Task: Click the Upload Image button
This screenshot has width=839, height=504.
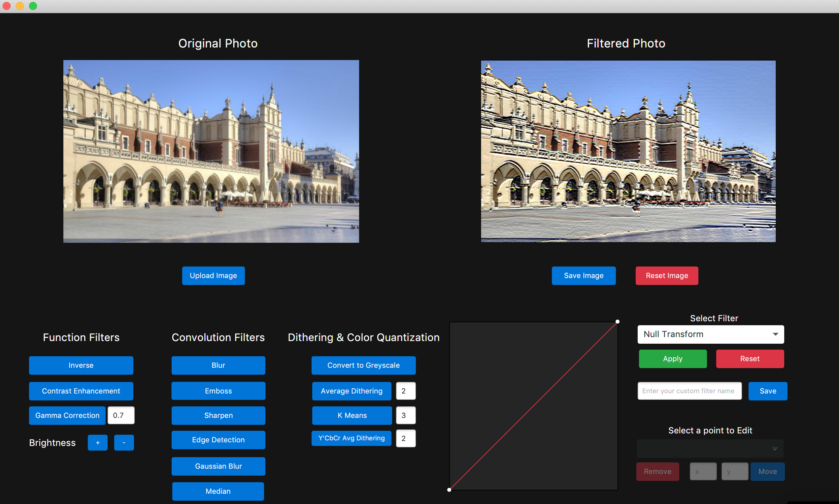Action: (x=213, y=275)
